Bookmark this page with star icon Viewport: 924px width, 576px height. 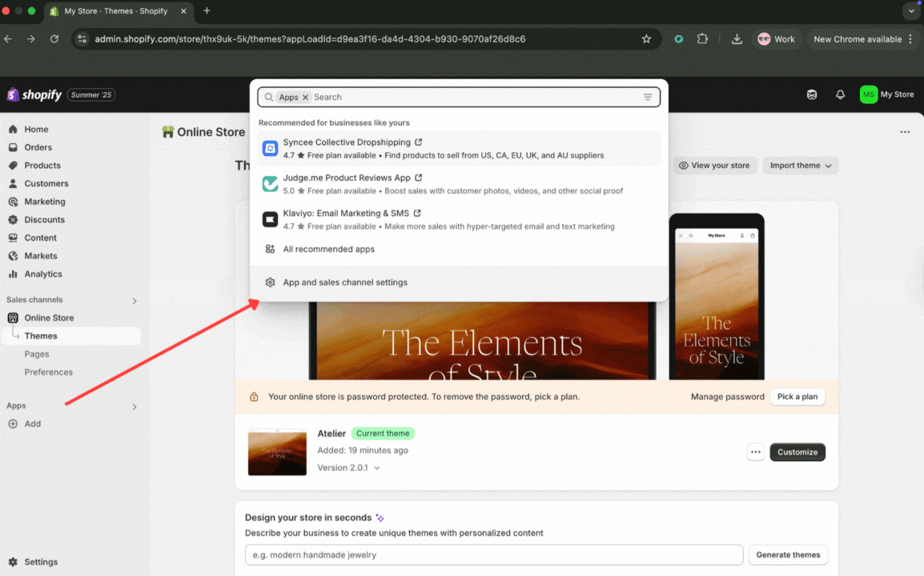(x=646, y=39)
